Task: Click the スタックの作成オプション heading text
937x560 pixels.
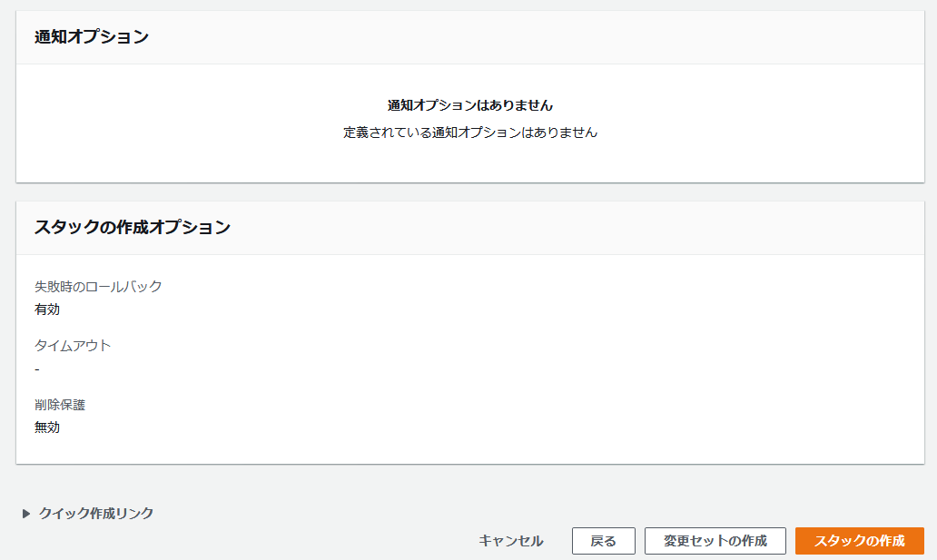Action: [x=133, y=228]
